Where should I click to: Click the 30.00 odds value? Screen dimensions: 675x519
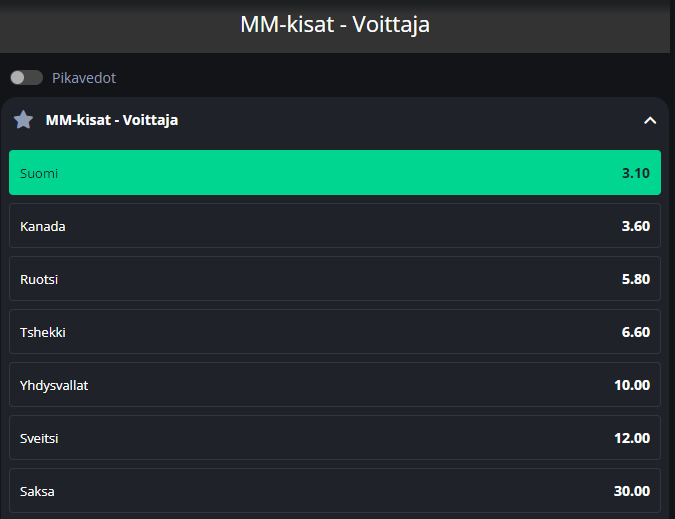(632, 491)
